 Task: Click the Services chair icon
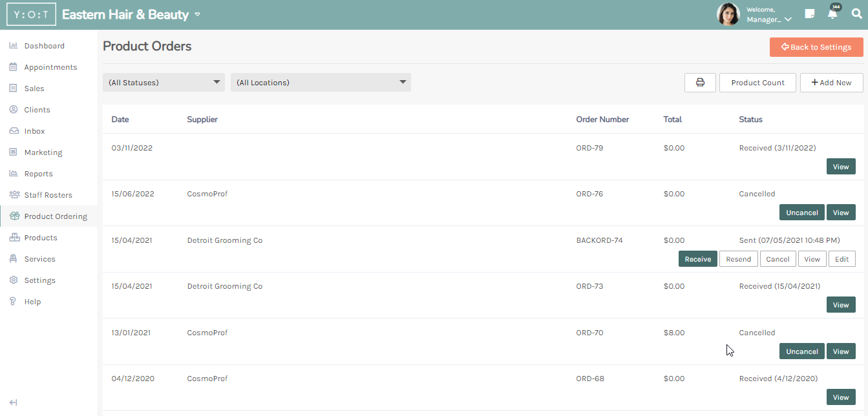(x=13, y=259)
